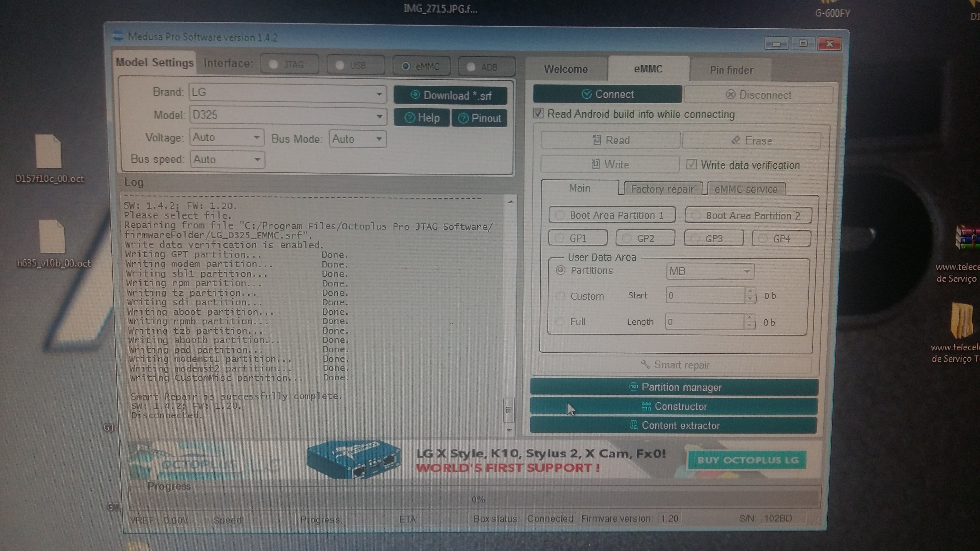Switch to the Welcome tab
Image resolution: width=980 pixels, height=551 pixels.
[x=566, y=69]
